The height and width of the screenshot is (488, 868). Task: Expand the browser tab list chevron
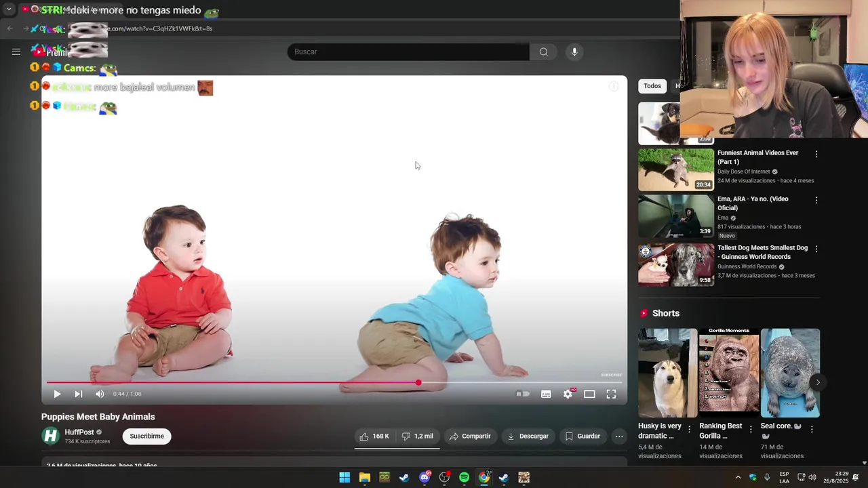pos(9,9)
